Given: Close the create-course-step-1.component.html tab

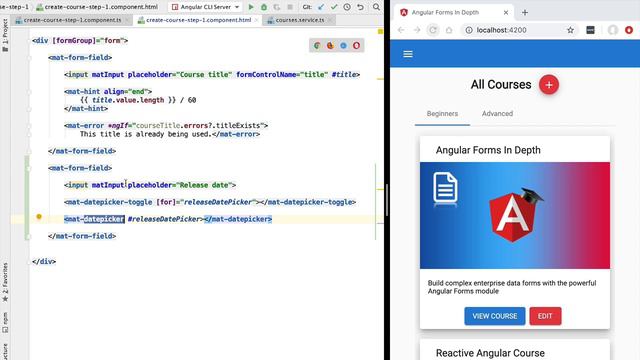Looking at the screenshot, I should click(256, 20).
